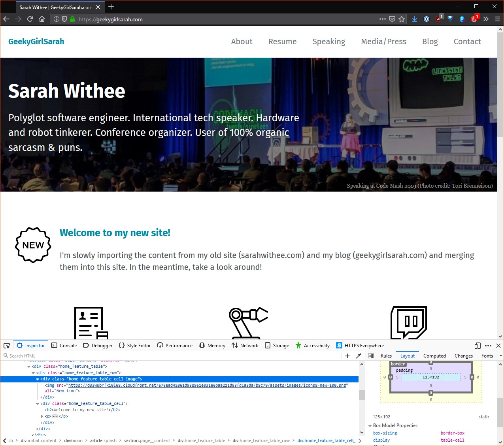Open the Media/Press navigation link
The image size is (504, 446).
[383, 41]
